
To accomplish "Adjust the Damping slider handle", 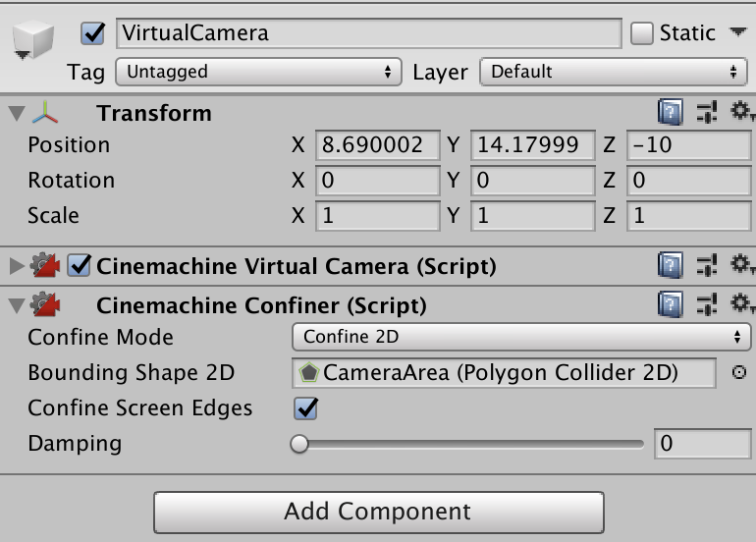I will coord(299,444).
